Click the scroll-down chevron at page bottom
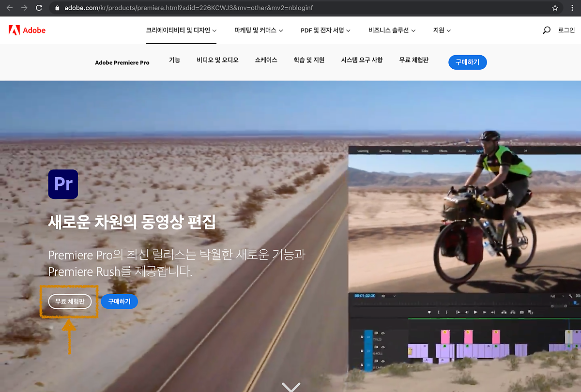The height and width of the screenshot is (392, 581). 291,387
